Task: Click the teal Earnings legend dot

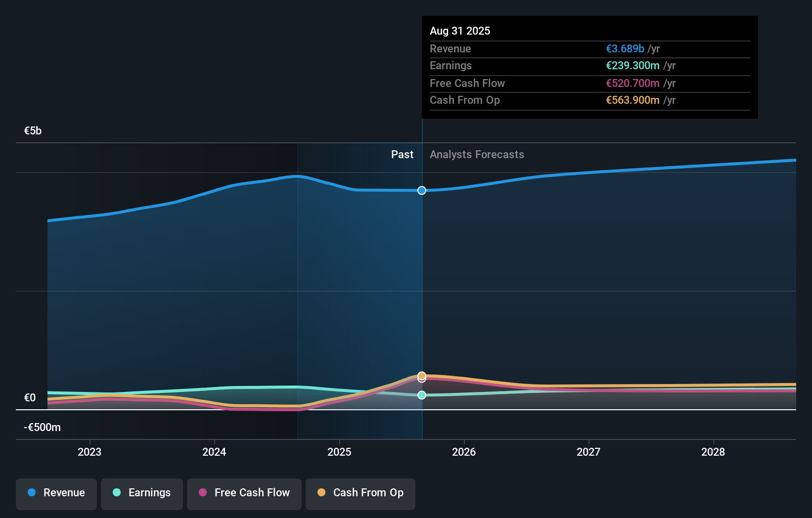Action: [117, 492]
